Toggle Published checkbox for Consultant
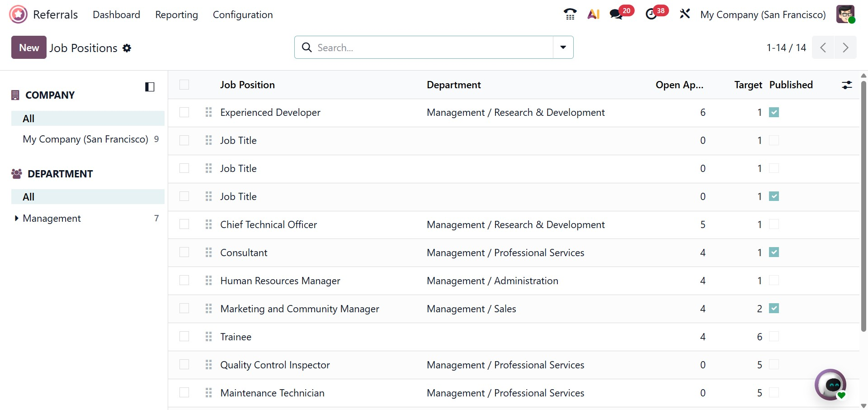The width and height of the screenshot is (868, 410). (774, 253)
